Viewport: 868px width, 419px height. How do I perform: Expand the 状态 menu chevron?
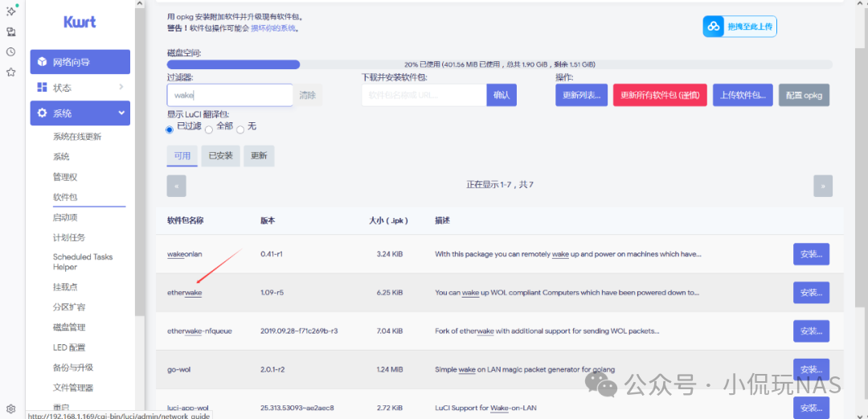point(121,87)
